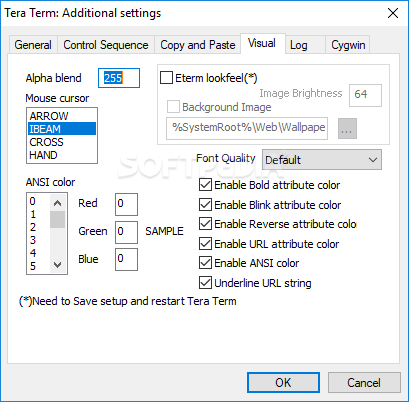Screen dimensions: 409x402
Task: Select IBEAM in Mouse cursor list
Action: (62, 129)
